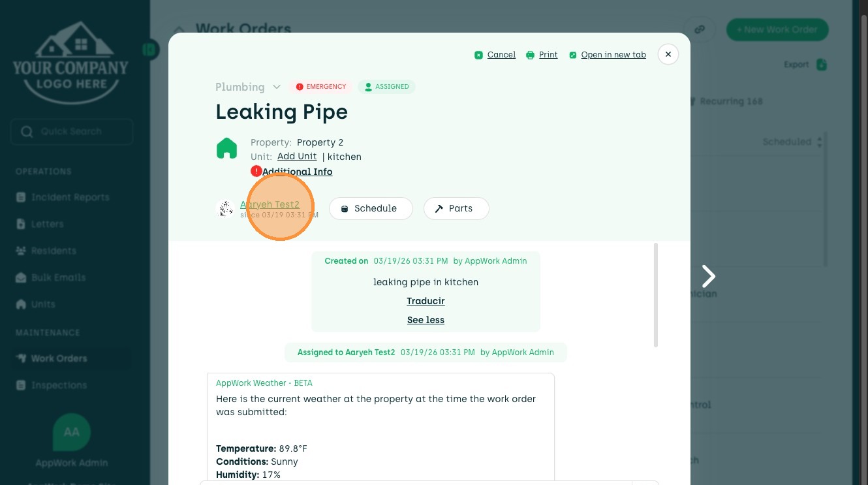Click the Schedule button

[x=370, y=208]
